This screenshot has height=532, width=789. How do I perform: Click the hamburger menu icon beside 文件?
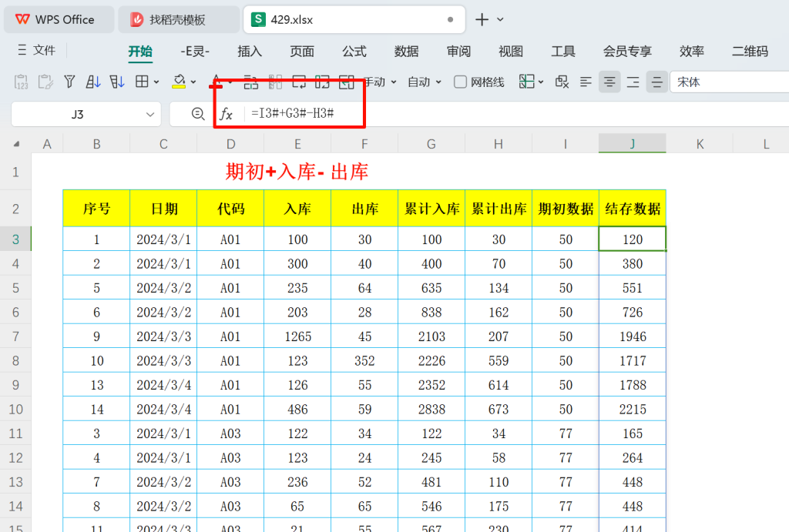point(22,50)
